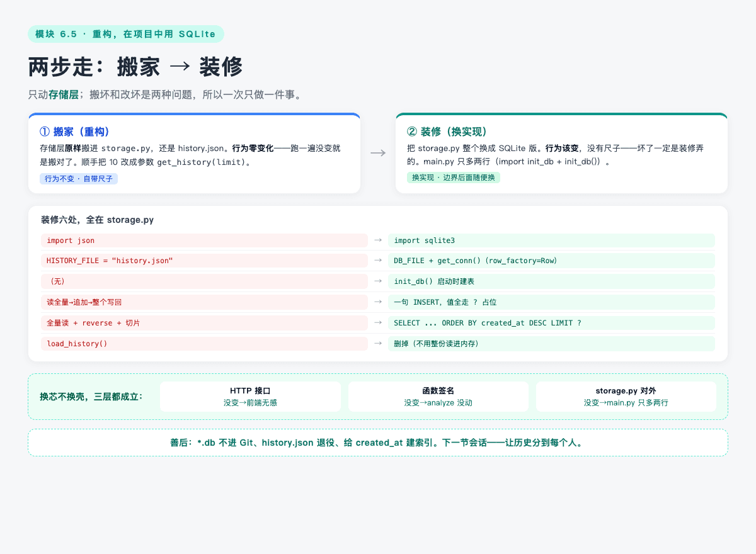Click the red cell load_history()
Image resolution: width=756 pixels, height=554 pixels.
click(204, 344)
